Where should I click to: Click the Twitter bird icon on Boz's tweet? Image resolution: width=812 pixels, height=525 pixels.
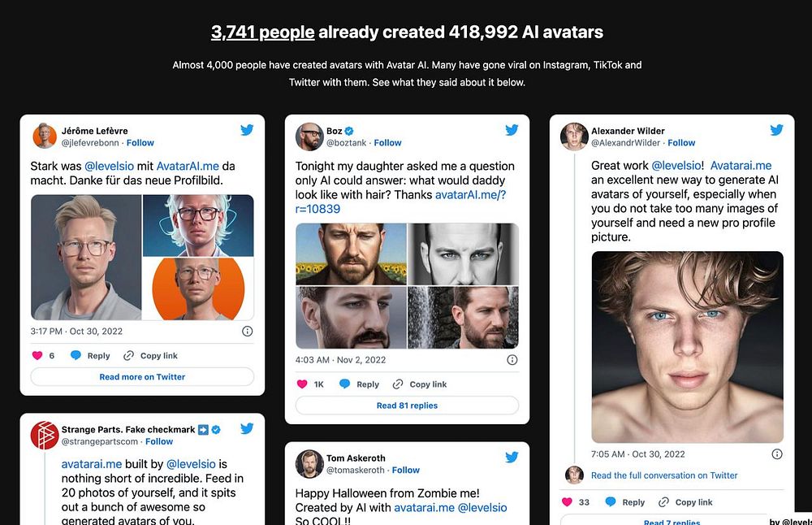pyautogui.click(x=512, y=129)
